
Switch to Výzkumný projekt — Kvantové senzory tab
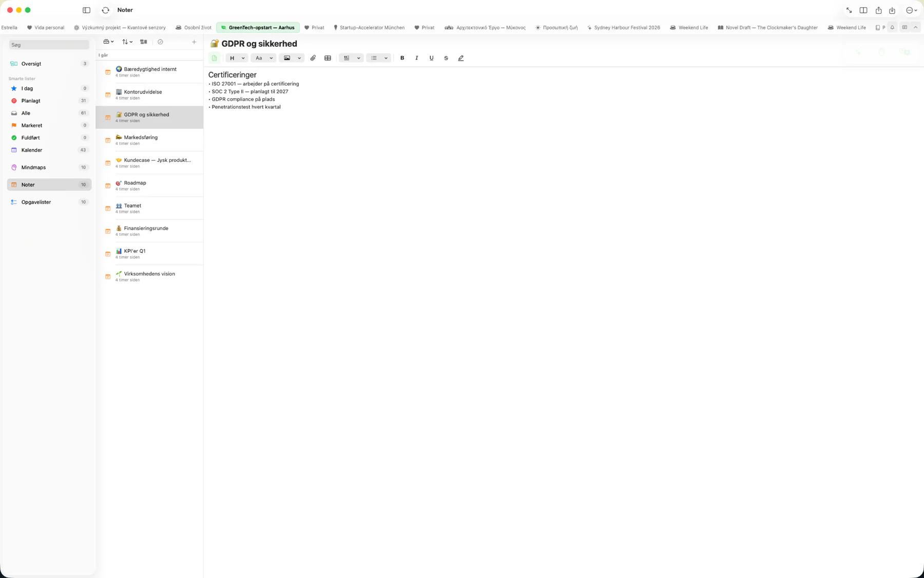[120, 28]
